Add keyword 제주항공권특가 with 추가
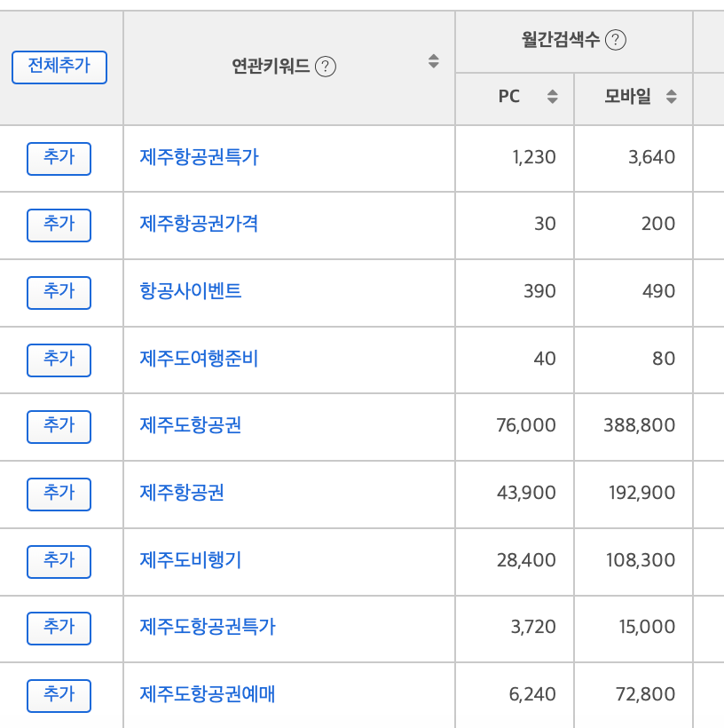This screenshot has height=728, width=724. click(x=59, y=159)
